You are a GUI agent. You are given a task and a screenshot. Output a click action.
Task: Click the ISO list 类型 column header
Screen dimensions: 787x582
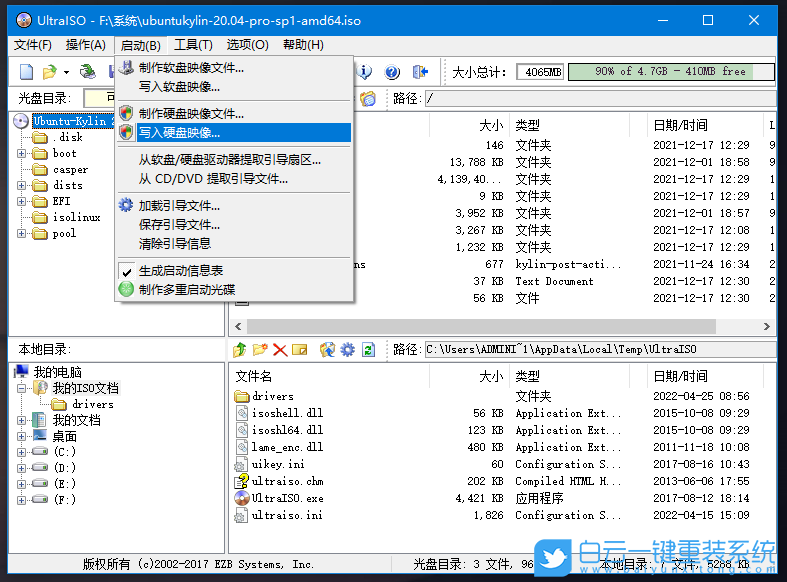(x=569, y=125)
